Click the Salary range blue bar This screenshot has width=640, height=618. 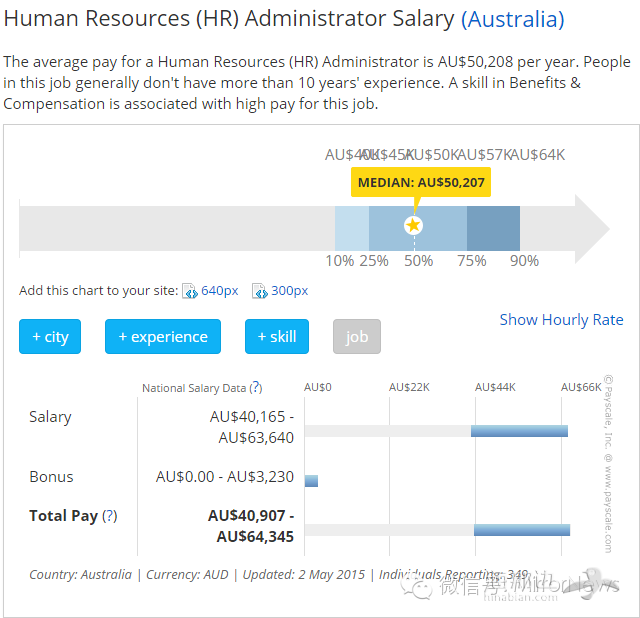(519, 431)
